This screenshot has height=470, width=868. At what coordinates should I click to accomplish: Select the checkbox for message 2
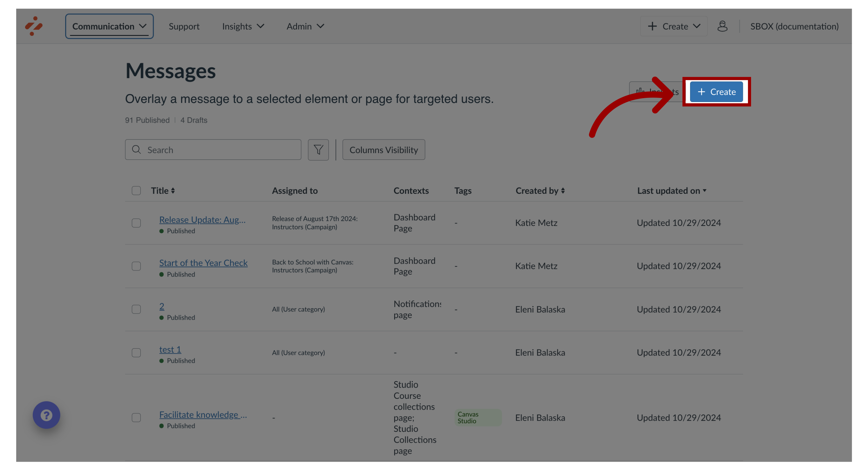[136, 309]
